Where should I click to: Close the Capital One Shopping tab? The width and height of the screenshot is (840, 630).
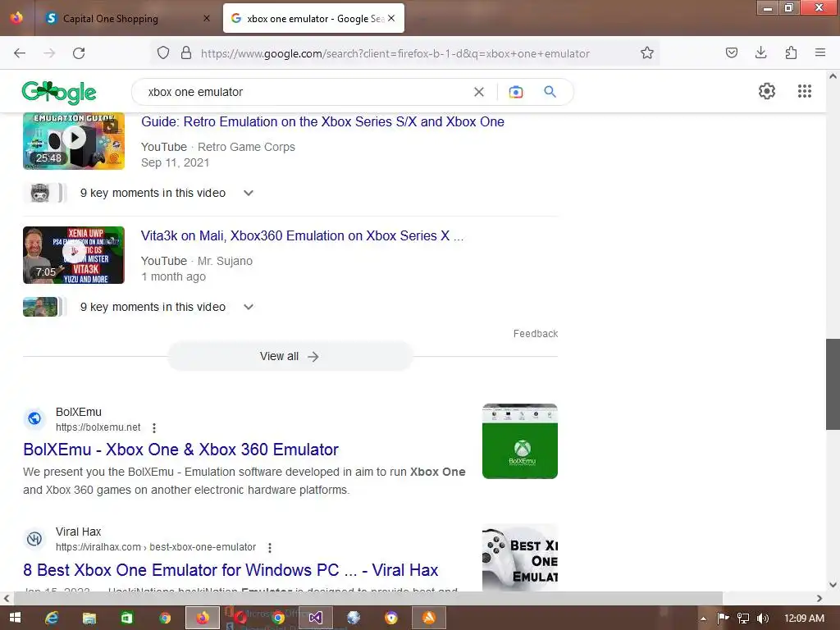[207, 18]
